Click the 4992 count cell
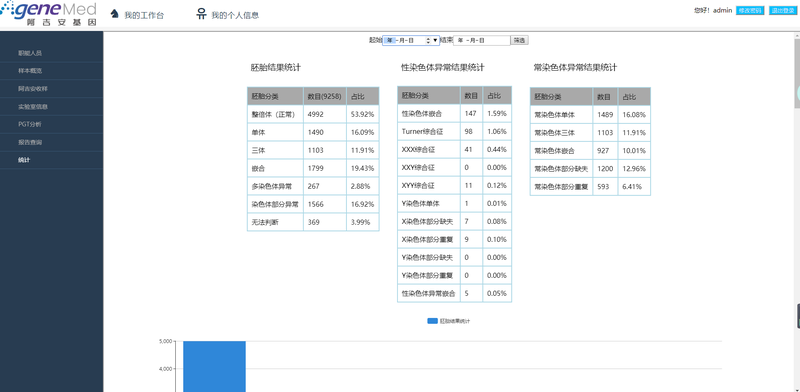The height and width of the screenshot is (392, 800). click(325, 115)
